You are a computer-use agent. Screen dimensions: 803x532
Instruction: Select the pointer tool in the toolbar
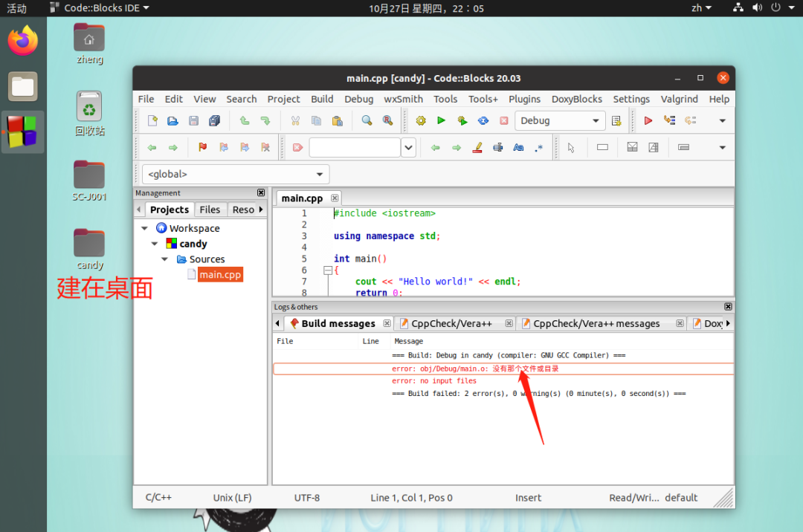click(571, 147)
